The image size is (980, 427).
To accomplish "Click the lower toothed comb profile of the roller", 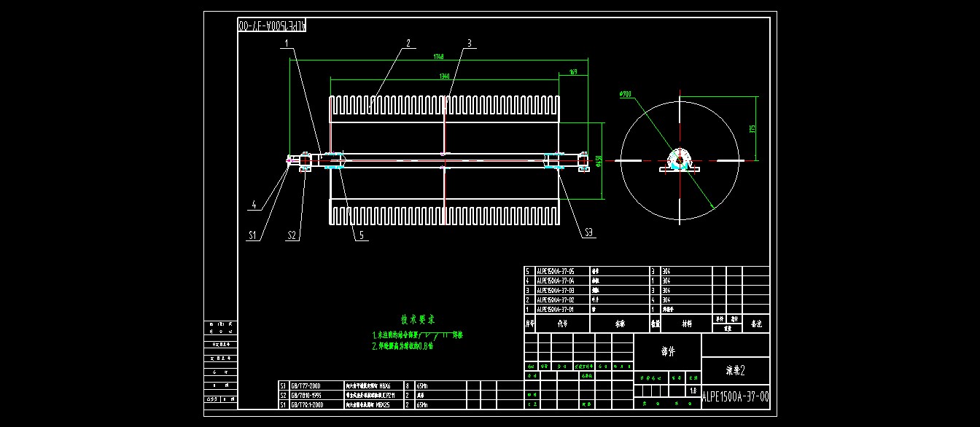I will tap(444, 214).
